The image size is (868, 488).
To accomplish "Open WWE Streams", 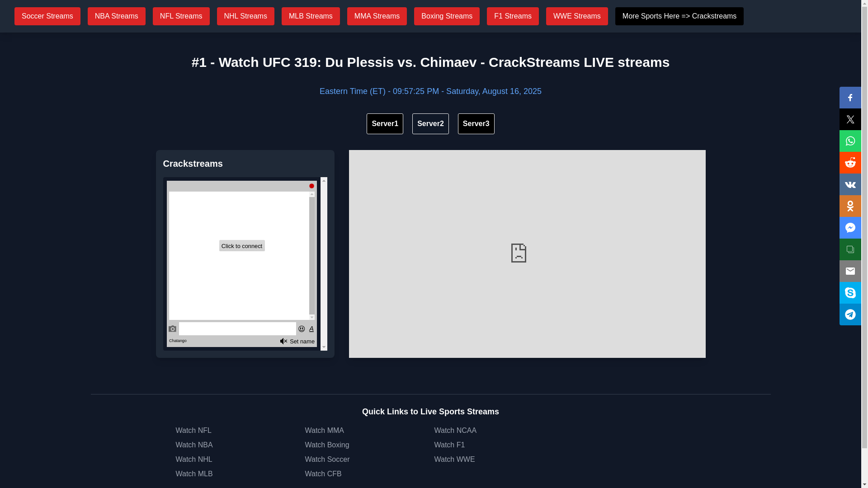I will (577, 16).
